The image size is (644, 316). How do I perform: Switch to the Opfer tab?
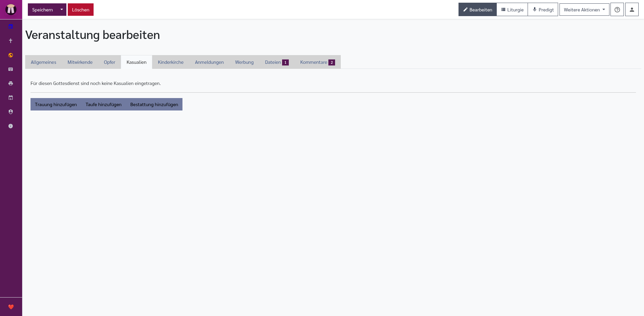[109, 62]
